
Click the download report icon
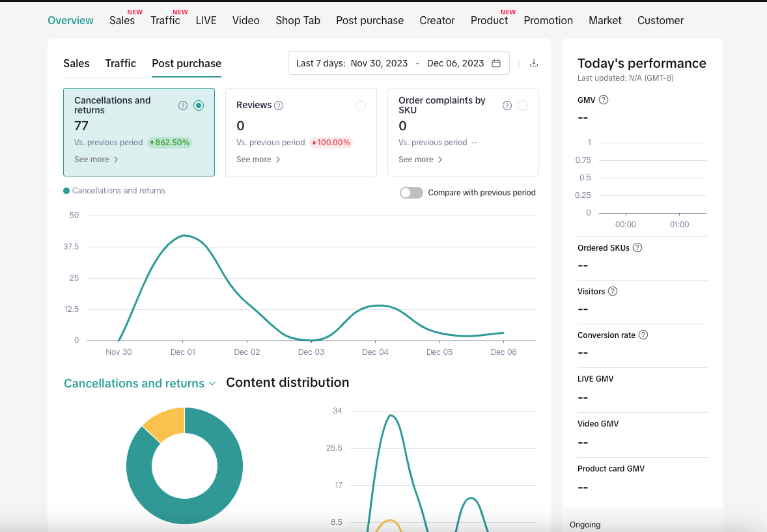(534, 63)
